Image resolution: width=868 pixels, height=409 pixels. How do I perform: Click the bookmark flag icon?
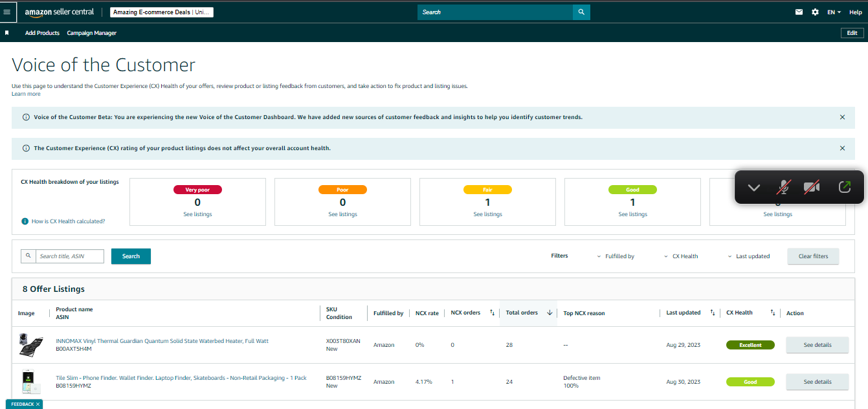pos(7,32)
